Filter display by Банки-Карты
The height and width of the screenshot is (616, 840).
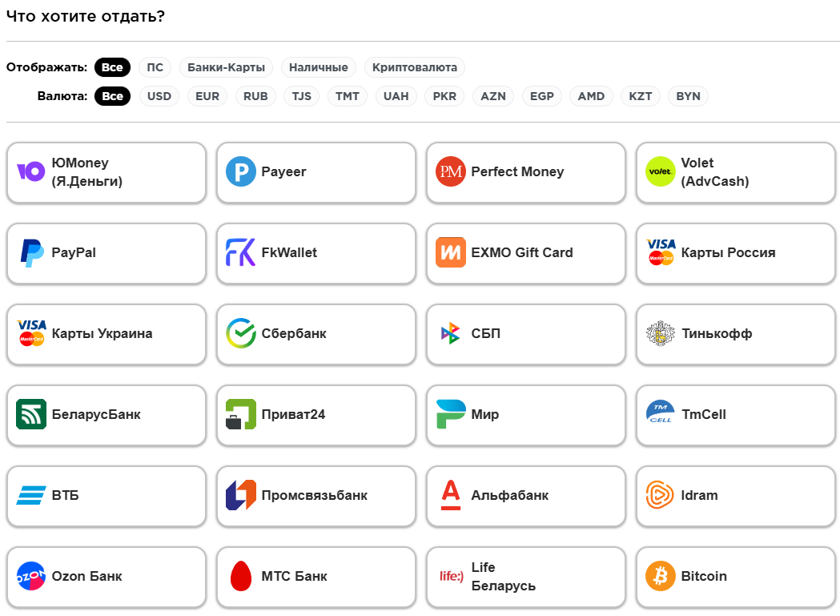click(x=226, y=67)
